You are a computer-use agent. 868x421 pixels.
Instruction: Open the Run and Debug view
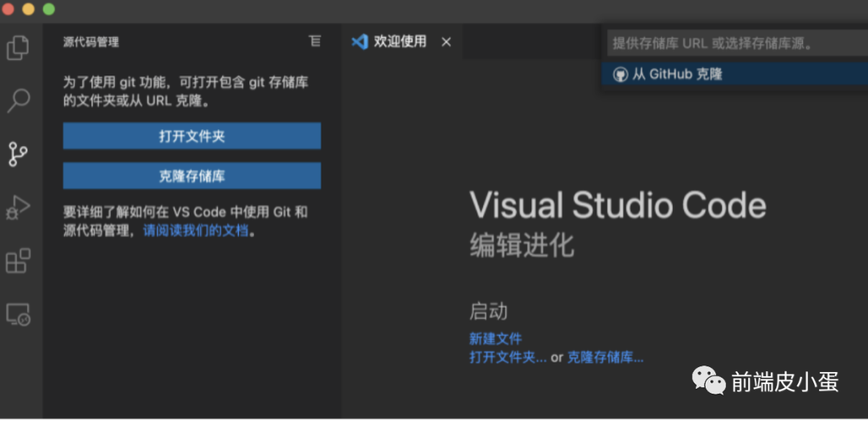[x=18, y=207]
